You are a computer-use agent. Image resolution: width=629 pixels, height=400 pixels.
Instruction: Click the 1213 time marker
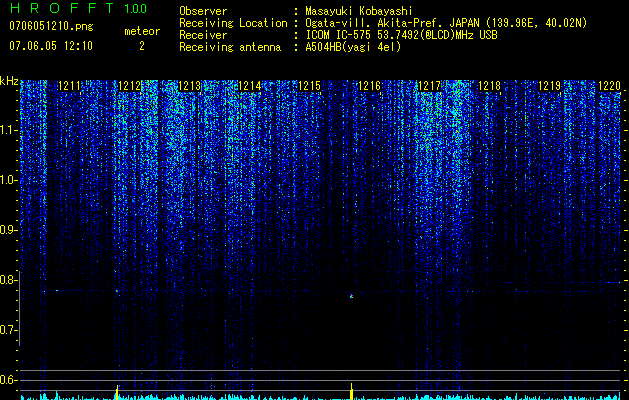point(189,86)
